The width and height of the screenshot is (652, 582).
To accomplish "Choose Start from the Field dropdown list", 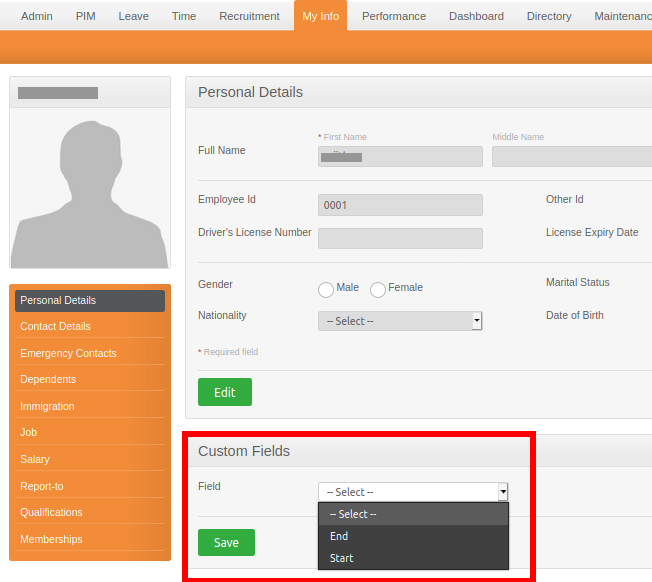I will coord(342,558).
